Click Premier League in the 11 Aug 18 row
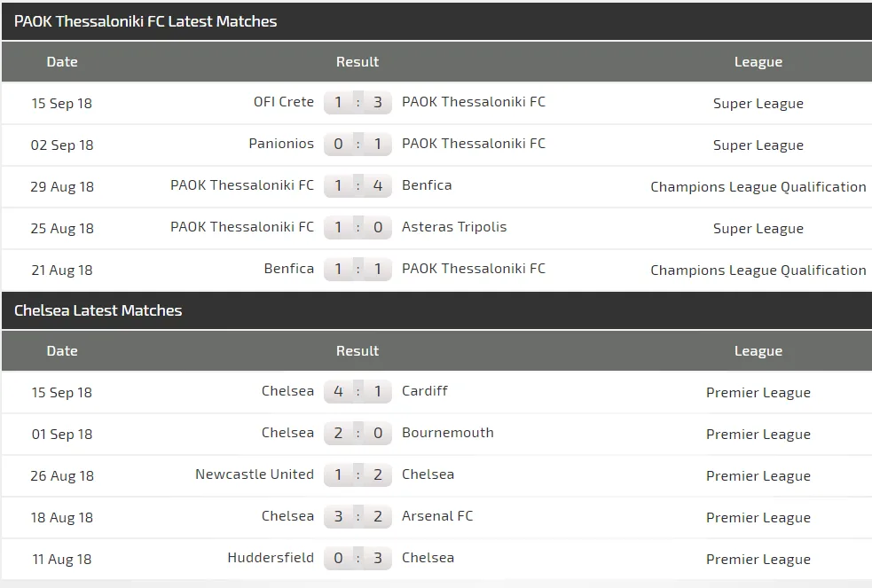Viewport: 872px width, 588px height. point(758,559)
